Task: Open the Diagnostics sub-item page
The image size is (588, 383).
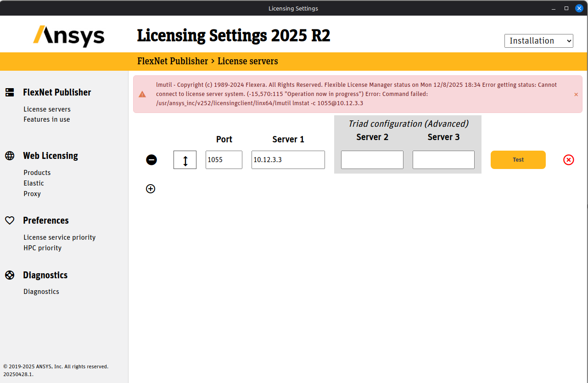Action: pos(41,292)
